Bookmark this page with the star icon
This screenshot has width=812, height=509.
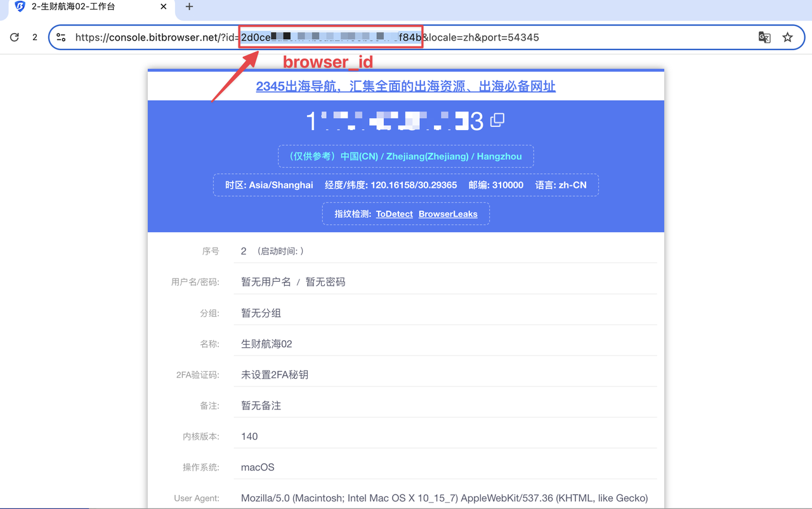787,37
